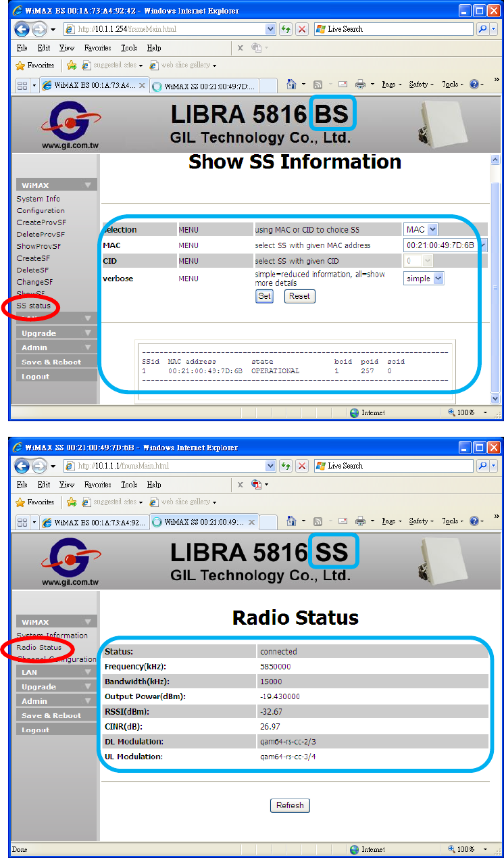This screenshot has width=504, height=858.
Task: Click Live Search magnifier in SS window
Action: pos(483,466)
